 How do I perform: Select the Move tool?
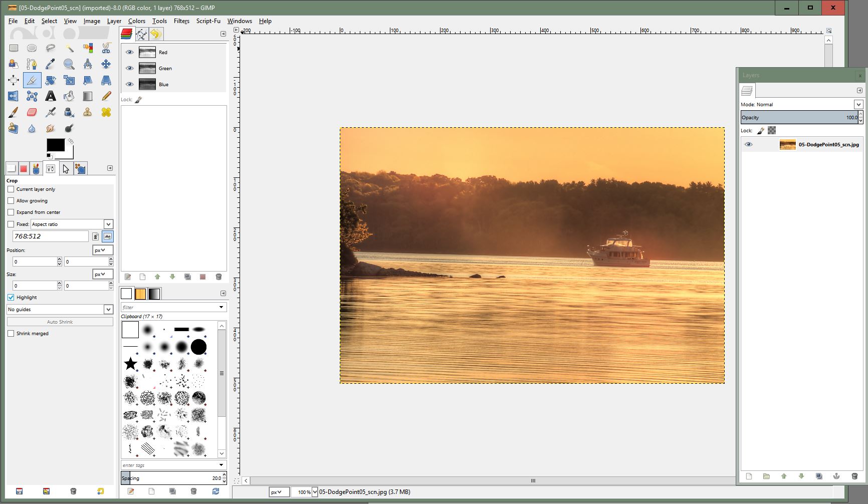coord(106,64)
